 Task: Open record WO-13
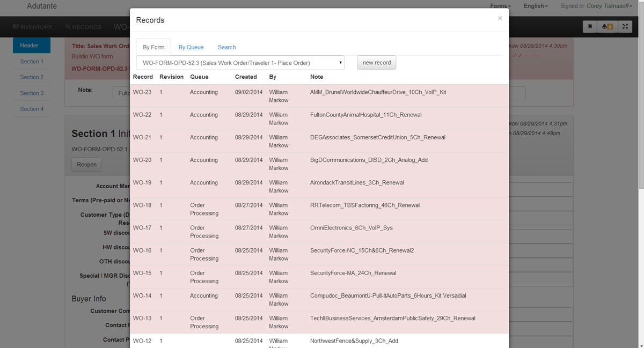pyautogui.click(x=142, y=318)
